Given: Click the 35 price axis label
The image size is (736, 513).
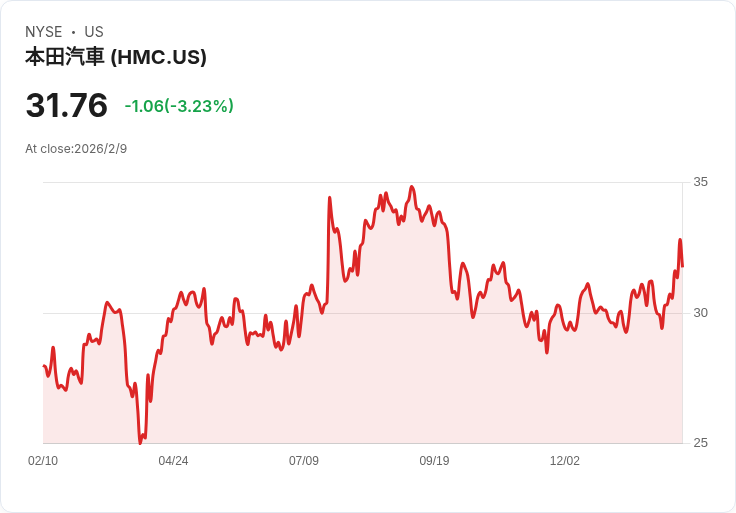Looking at the screenshot, I should click(x=700, y=182).
